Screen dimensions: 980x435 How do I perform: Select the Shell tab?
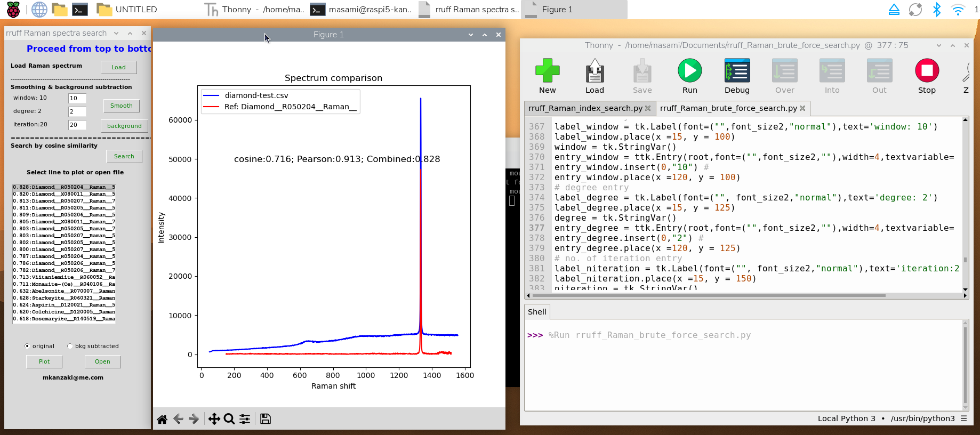[537, 312]
